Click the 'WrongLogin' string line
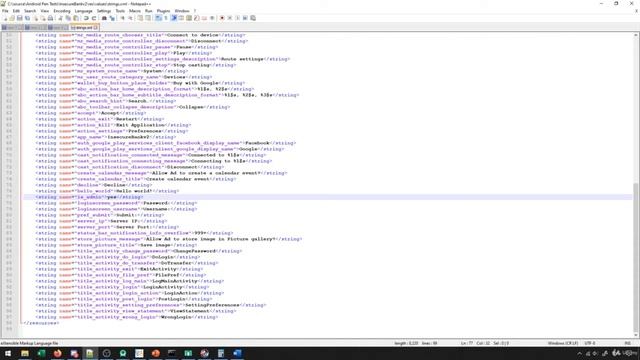 click(x=127, y=317)
